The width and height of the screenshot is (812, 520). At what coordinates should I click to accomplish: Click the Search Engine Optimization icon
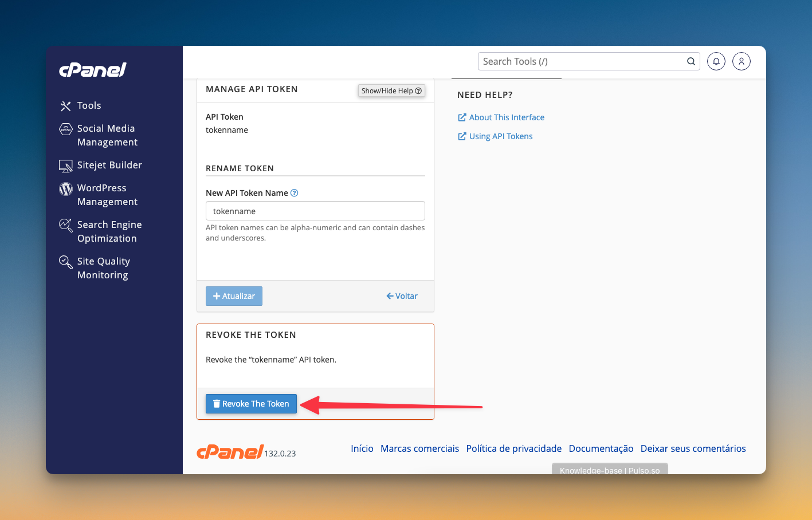(66, 225)
